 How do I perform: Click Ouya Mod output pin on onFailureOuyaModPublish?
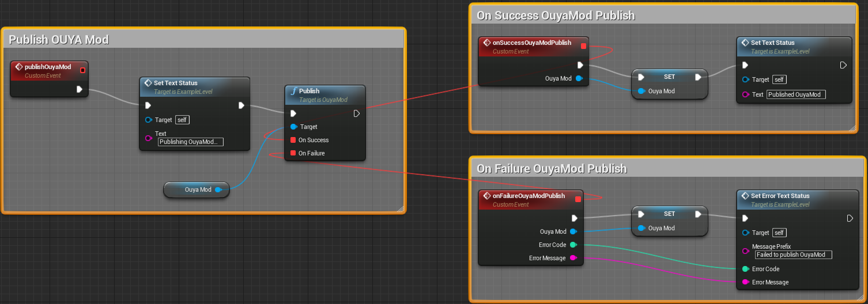[x=573, y=231]
